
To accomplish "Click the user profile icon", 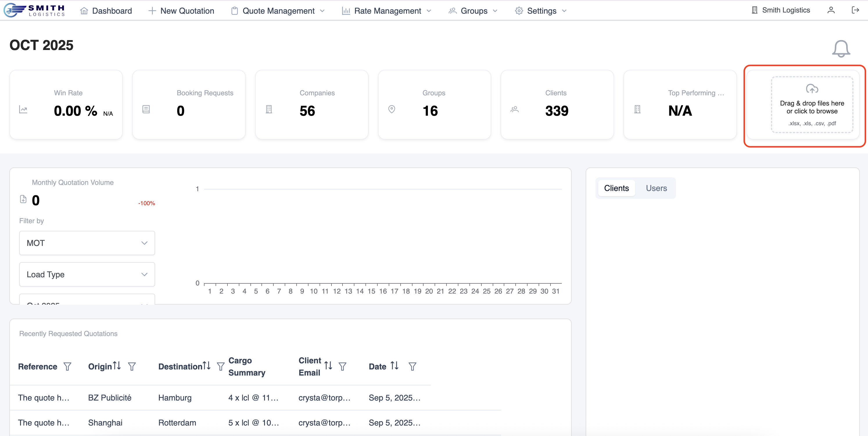I will click(x=831, y=10).
